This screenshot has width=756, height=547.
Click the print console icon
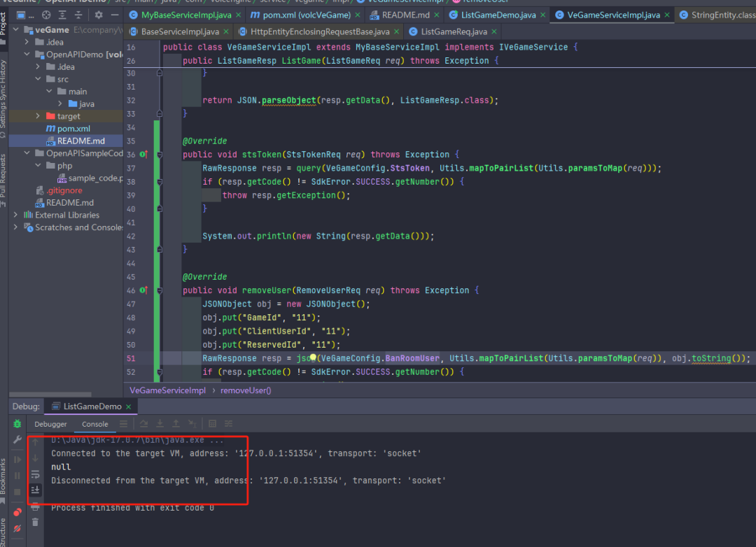pyautogui.click(x=35, y=506)
